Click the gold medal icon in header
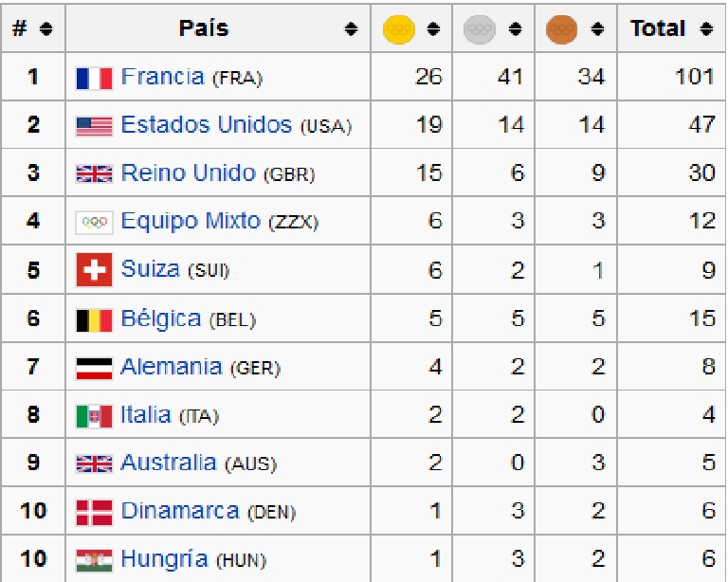This screenshot has height=582, width=728. coord(399,29)
